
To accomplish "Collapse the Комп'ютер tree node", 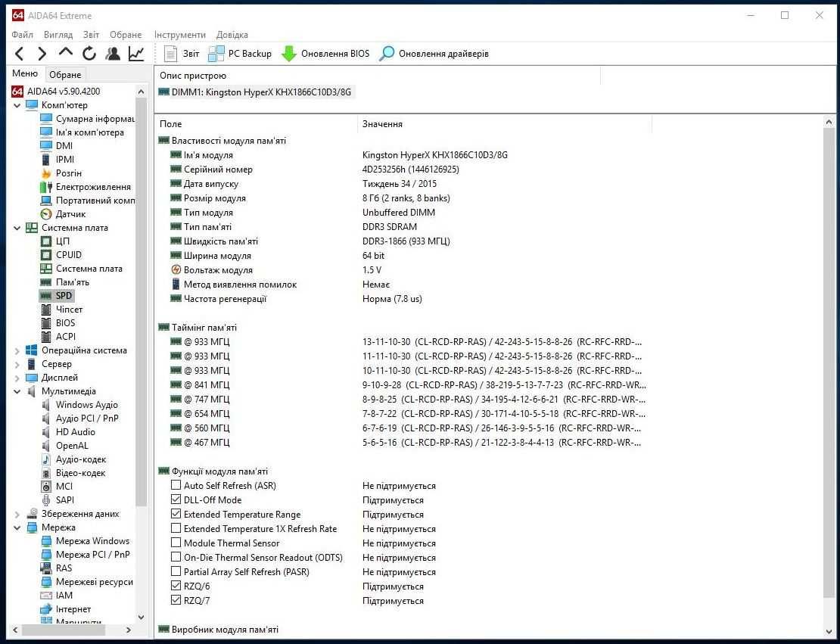I will [x=17, y=105].
